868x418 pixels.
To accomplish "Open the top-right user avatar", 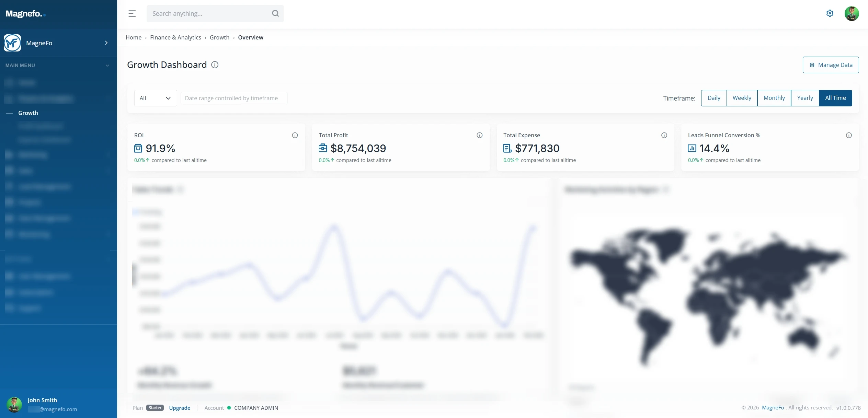I will pos(852,14).
